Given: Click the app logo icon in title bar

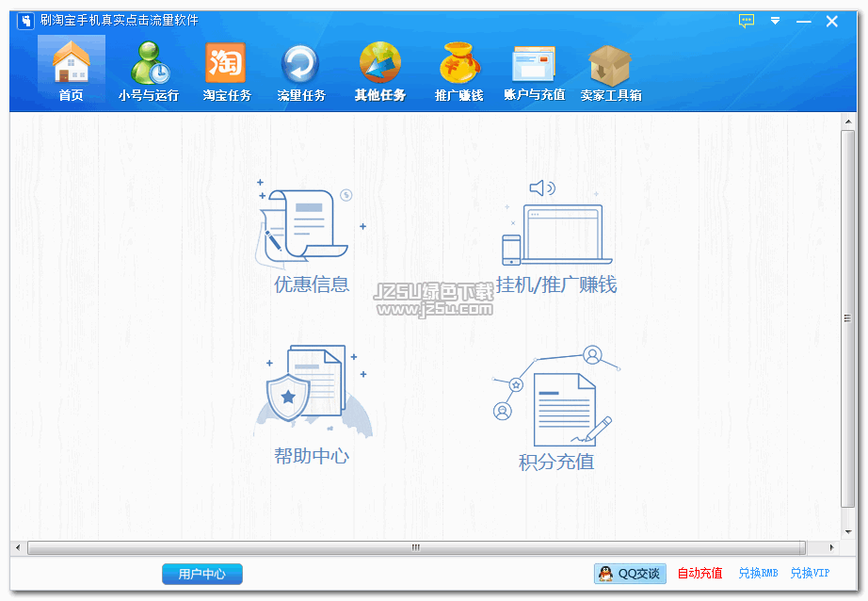Looking at the screenshot, I should pyautogui.click(x=25, y=21).
